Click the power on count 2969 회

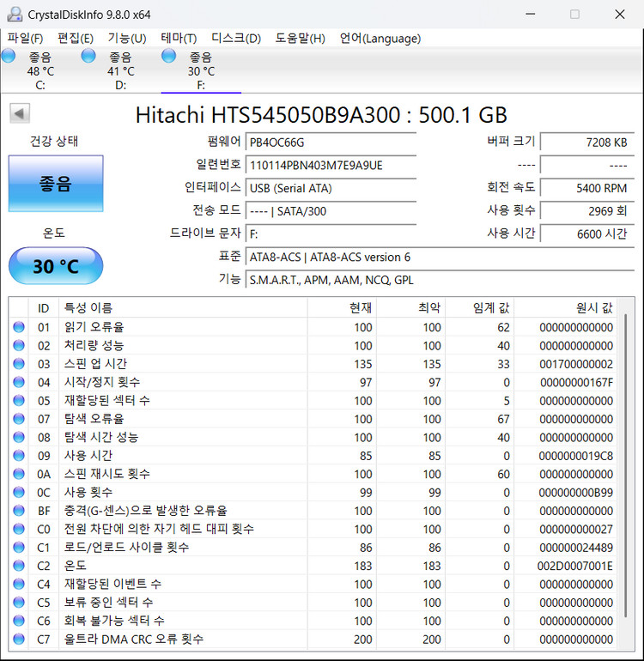(x=587, y=211)
